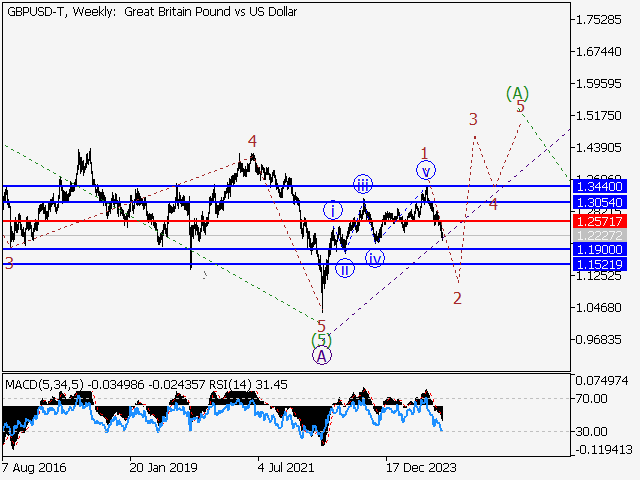Select the circled iii wave marker

[362, 183]
